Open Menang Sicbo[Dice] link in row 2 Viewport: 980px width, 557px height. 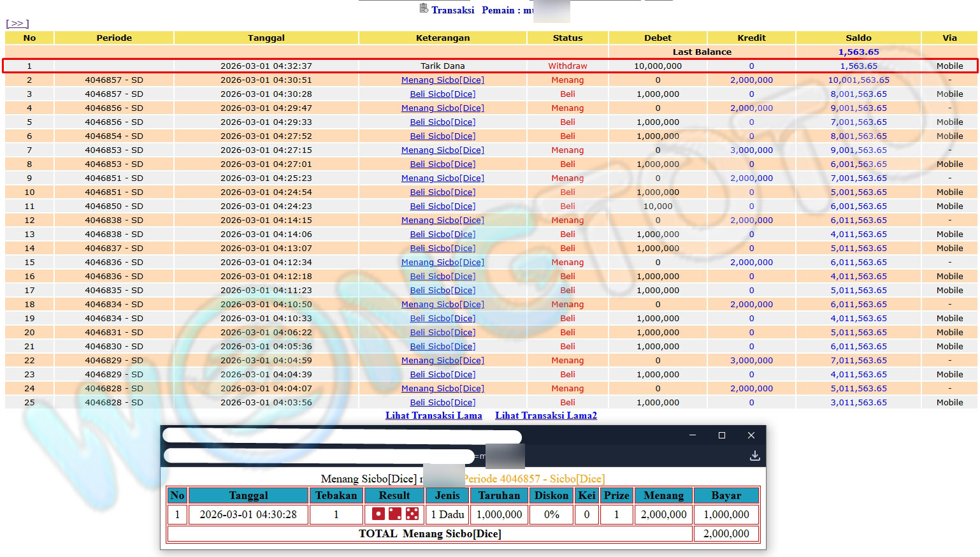(x=442, y=80)
